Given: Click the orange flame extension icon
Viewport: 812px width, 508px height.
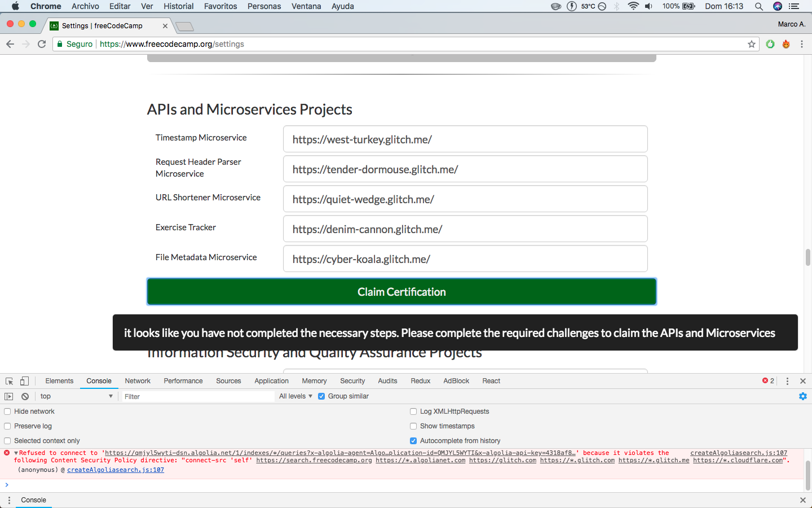Looking at the screenshot, I should click(786, 44).
